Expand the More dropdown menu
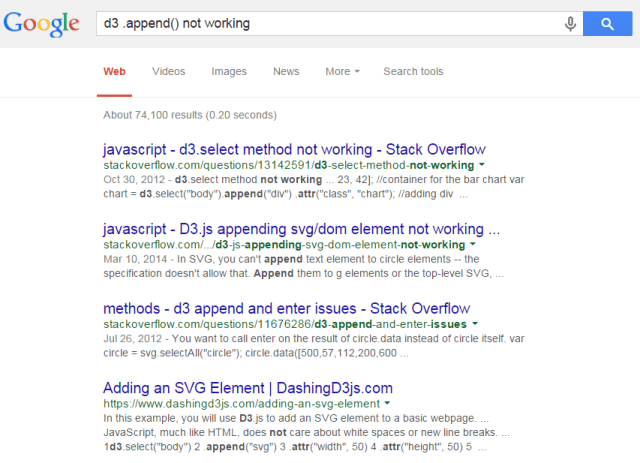This screenshot has width=640, height=463. tap(342, 71)
